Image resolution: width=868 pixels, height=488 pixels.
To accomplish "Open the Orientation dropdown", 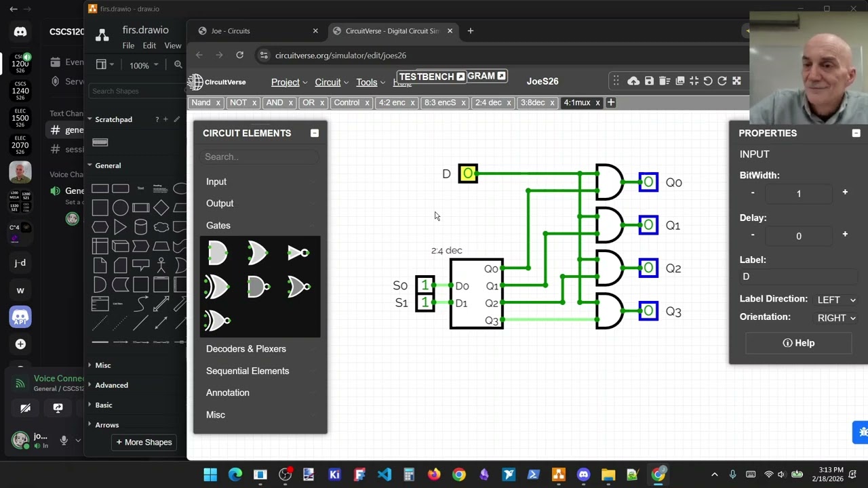I will [x=836, y=318].
